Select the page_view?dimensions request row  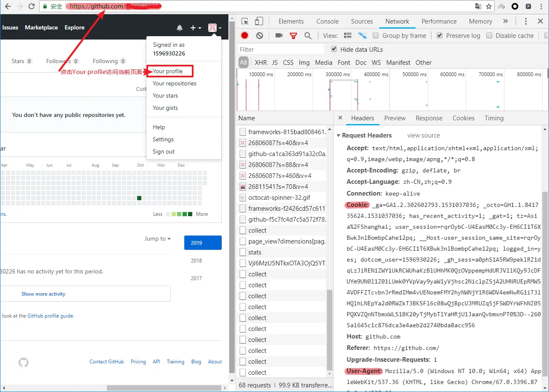(x=282, y=241)
